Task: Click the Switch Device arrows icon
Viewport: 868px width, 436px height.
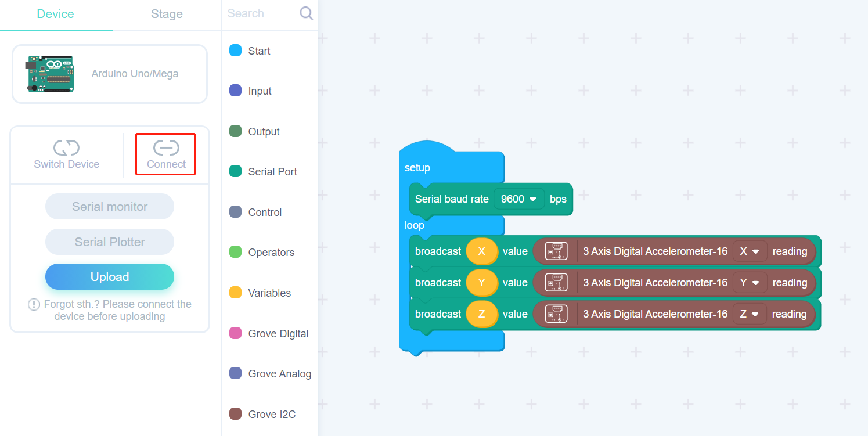Action: click(x=66, y=147)
